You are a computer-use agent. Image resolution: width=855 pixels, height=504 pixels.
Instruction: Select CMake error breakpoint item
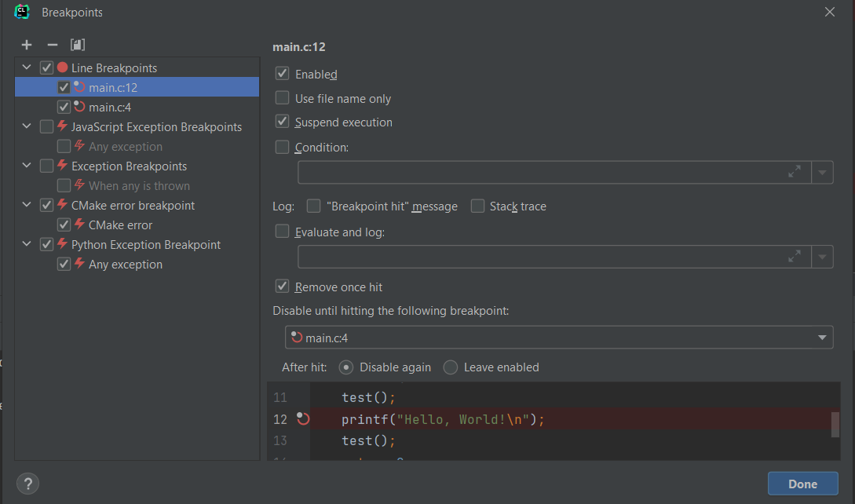click(120, 225)
